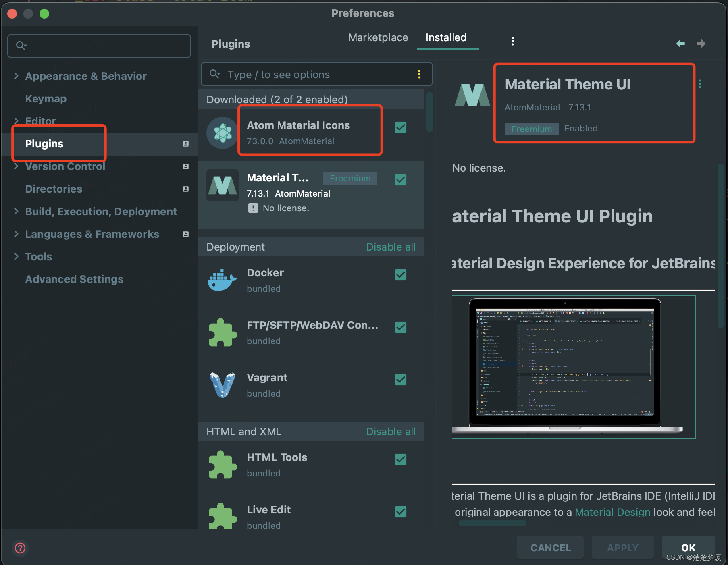728x565 pixels.
Task: Click the project-level badge beside Plugins
Action: tap(186, 144)
